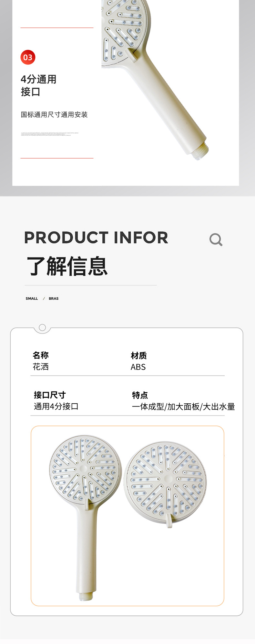Viewport: 255px width, 644px height.
Task: Click the 了解信息 title
Action: pos(67,266)
